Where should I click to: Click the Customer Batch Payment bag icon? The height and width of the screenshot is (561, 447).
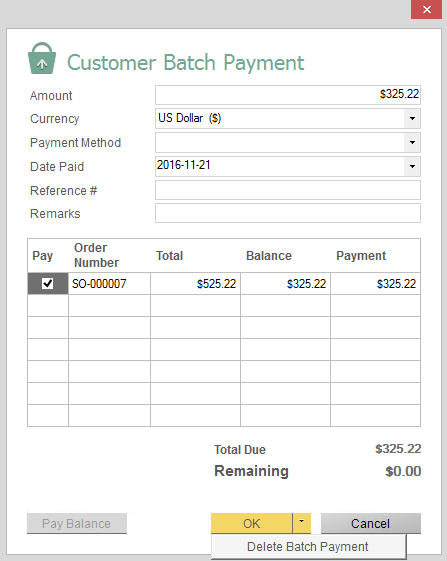42,58
